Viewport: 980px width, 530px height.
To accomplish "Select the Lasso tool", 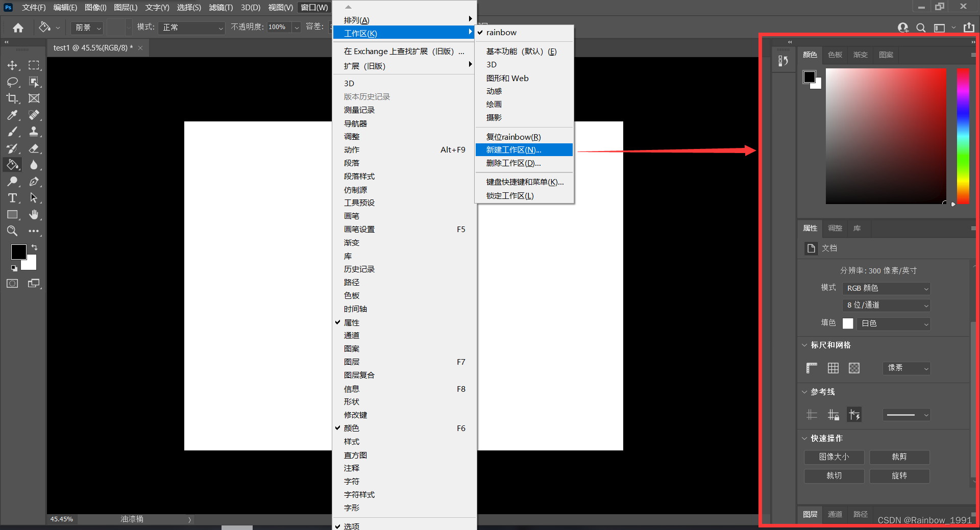I will [x=12, y=82].
